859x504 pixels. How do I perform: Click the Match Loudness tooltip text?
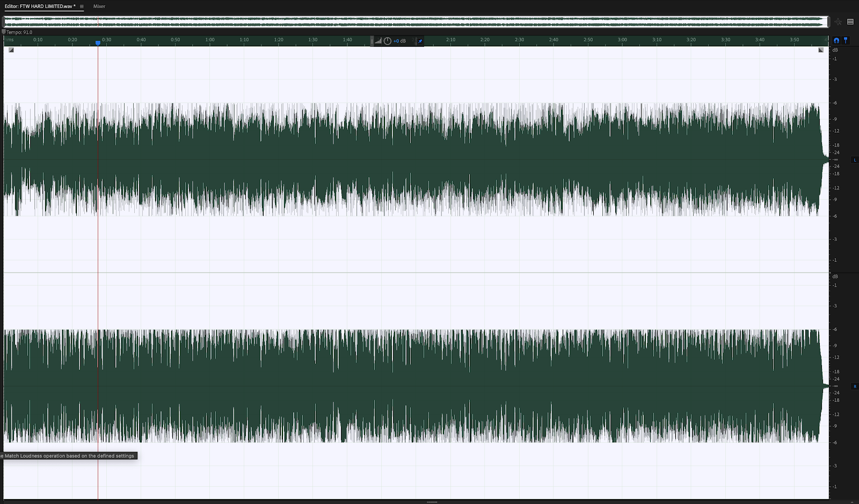coord(68,456)
